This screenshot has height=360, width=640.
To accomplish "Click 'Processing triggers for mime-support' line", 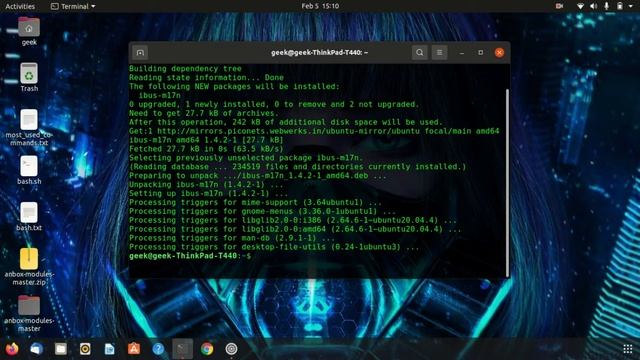I will tap(255, 202).
